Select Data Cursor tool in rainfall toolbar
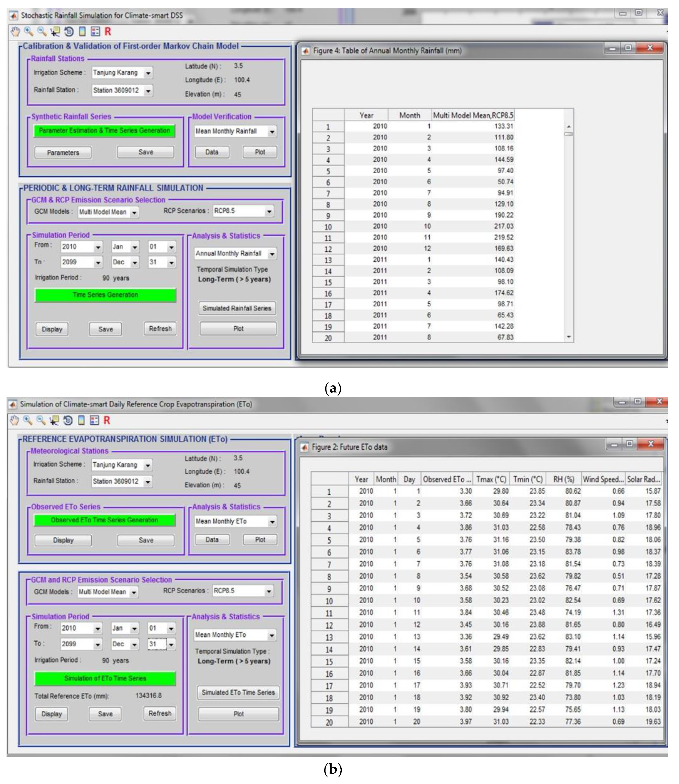 tap(55, 32)
